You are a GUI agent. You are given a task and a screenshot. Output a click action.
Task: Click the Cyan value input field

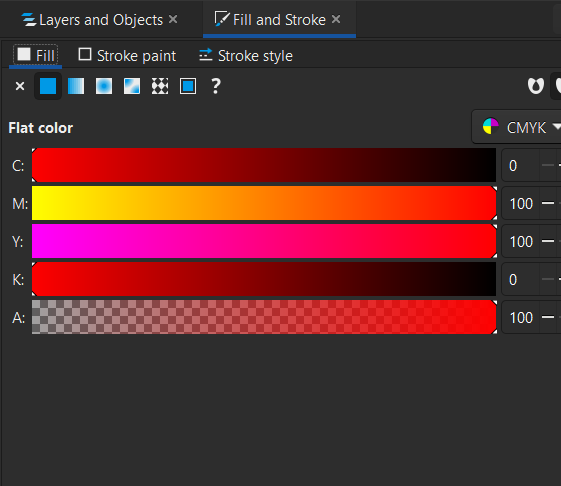521,165
